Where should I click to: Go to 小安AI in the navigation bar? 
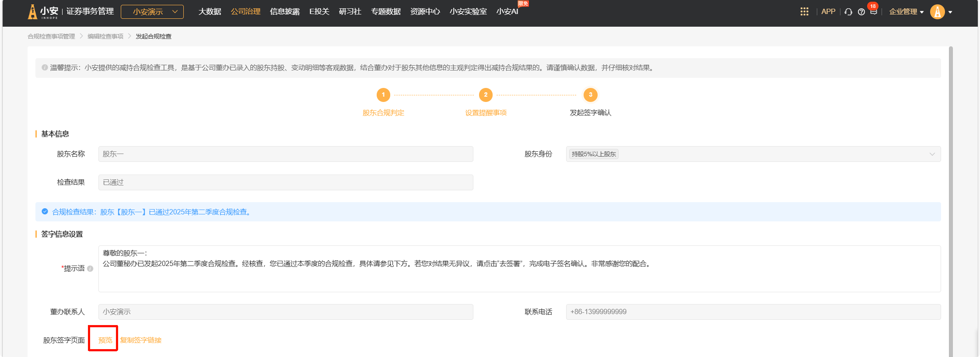507,12
